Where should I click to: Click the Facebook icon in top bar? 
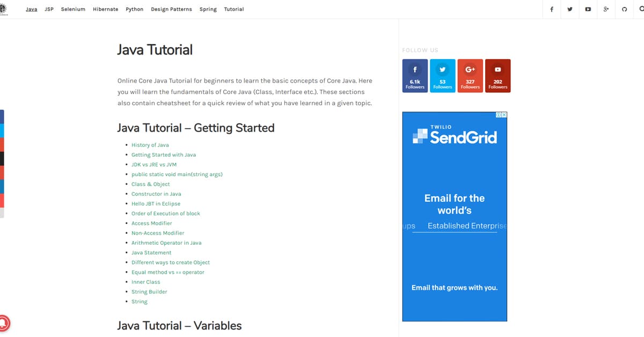[x=552, y=9]
